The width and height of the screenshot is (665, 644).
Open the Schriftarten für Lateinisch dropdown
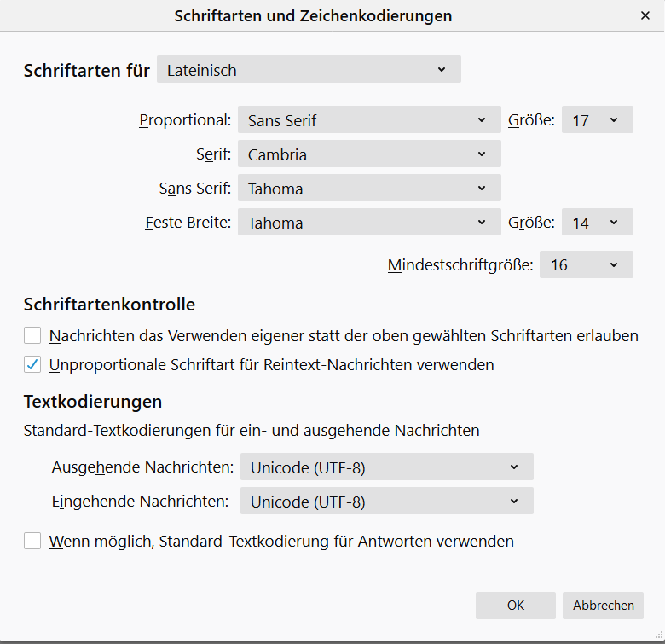[309, 70]
